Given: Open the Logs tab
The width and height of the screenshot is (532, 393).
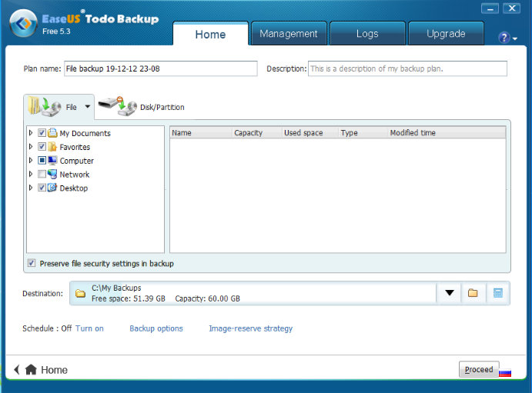Looking at the screenshot, I should click(367, 34).
